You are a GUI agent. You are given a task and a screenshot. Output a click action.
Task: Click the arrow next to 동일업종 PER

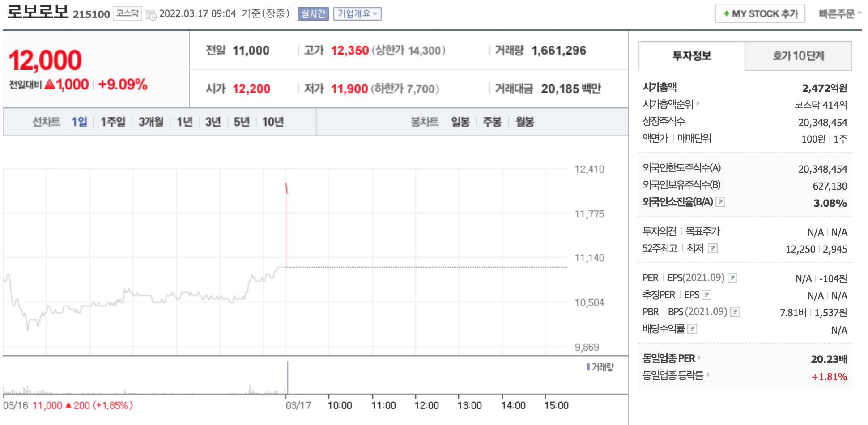coord(699,357)
